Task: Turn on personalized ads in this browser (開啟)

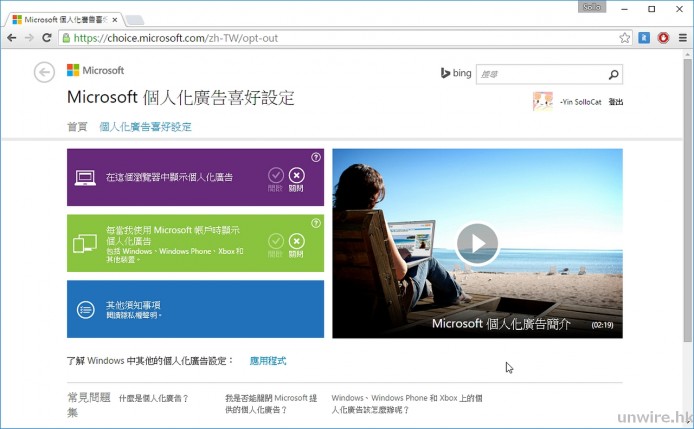Action: tap(276, 176)
